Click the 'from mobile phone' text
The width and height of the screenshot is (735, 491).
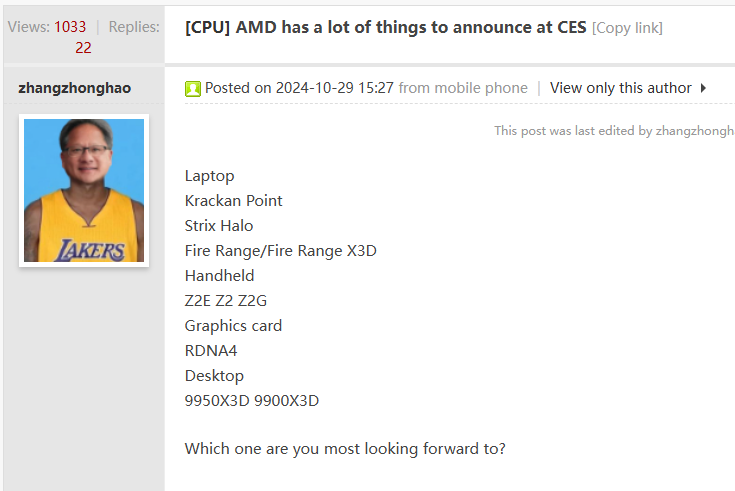tap(463, 88)
